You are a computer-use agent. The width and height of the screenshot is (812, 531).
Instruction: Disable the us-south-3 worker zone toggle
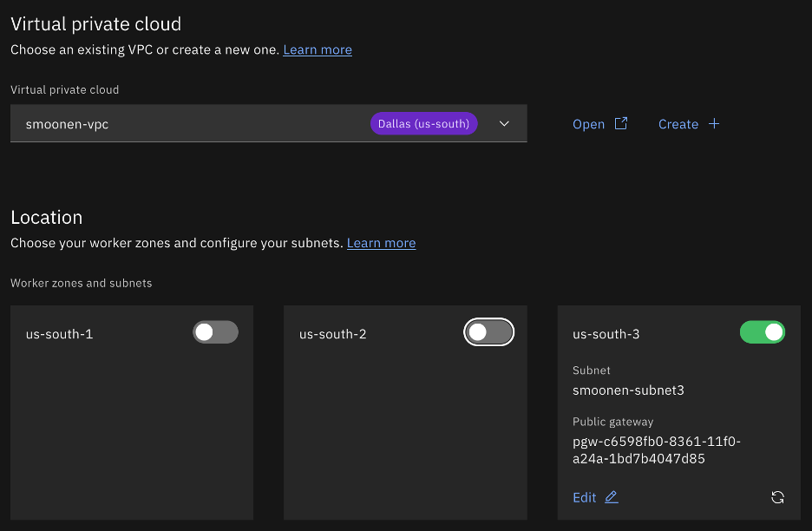(x=762, y=332)
